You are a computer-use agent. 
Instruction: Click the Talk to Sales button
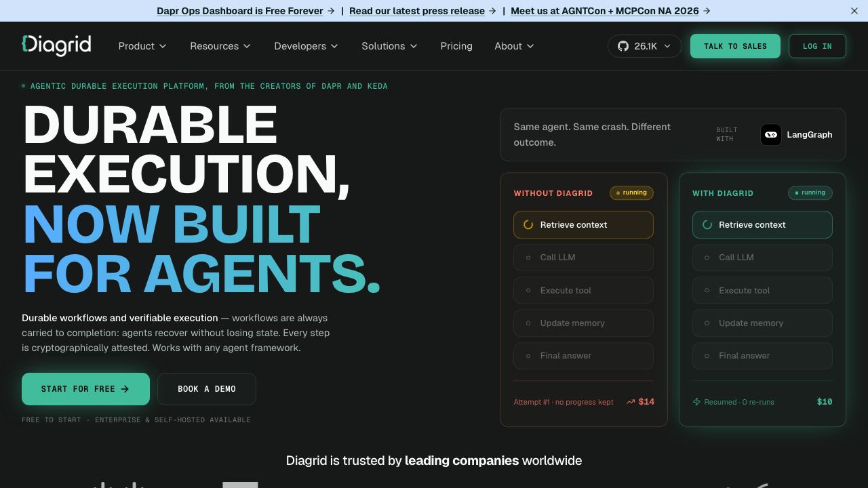coord(735,46)
